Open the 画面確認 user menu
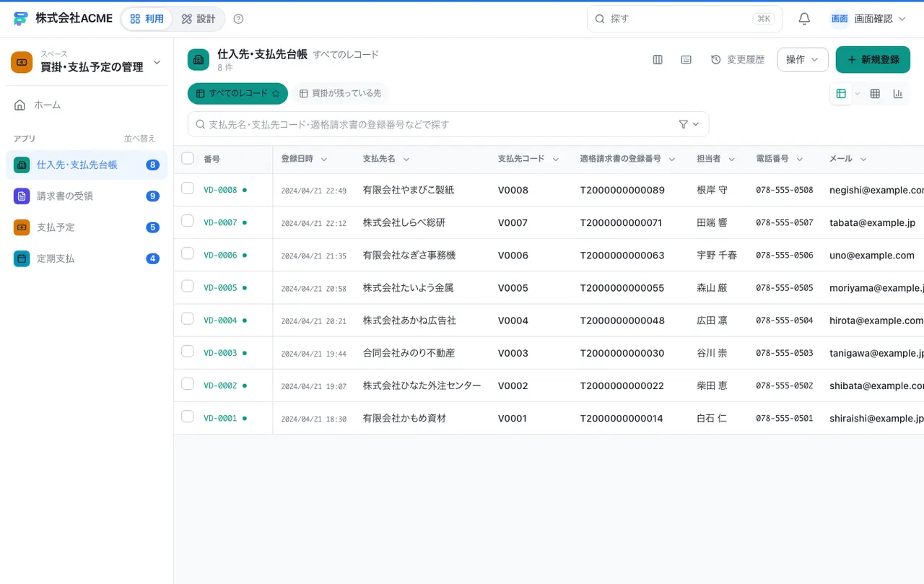 868,19
